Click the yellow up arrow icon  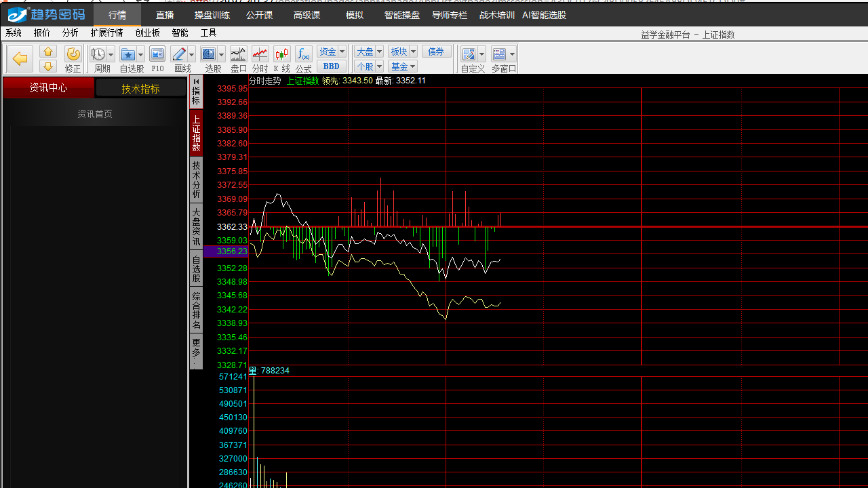click(x=48, y=52)
